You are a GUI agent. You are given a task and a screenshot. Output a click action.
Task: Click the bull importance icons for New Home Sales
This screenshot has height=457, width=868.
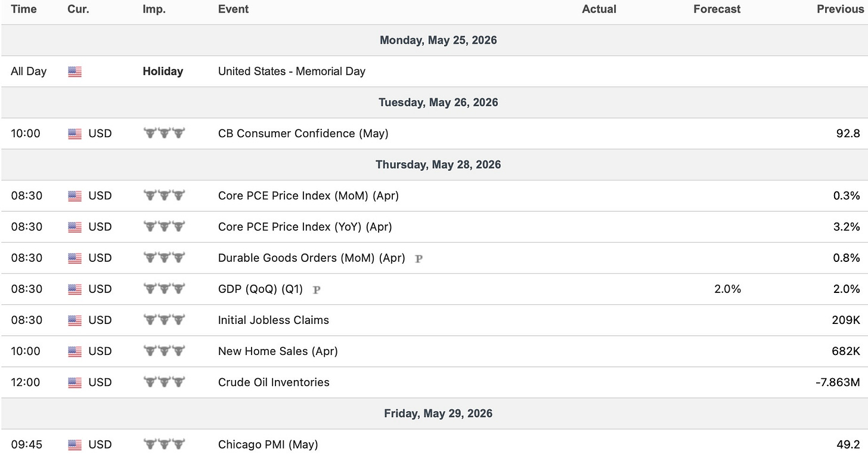click(165, 351)
